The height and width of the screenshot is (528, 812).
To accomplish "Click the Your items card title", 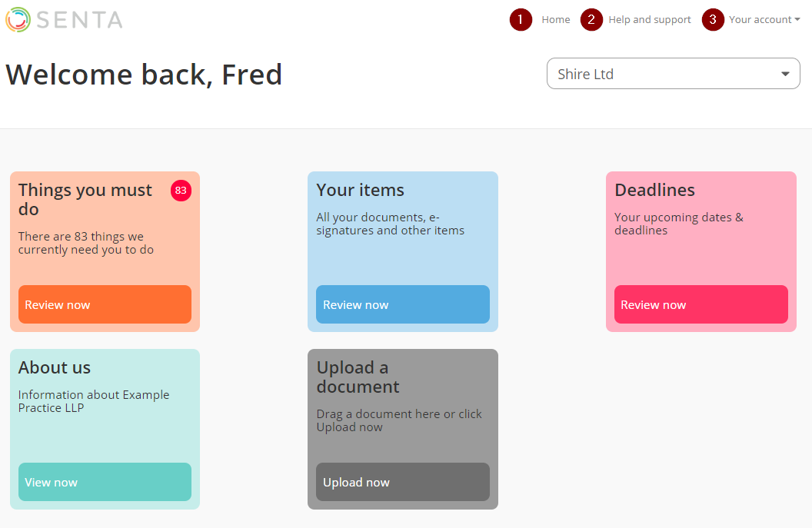I will [360, 190].
